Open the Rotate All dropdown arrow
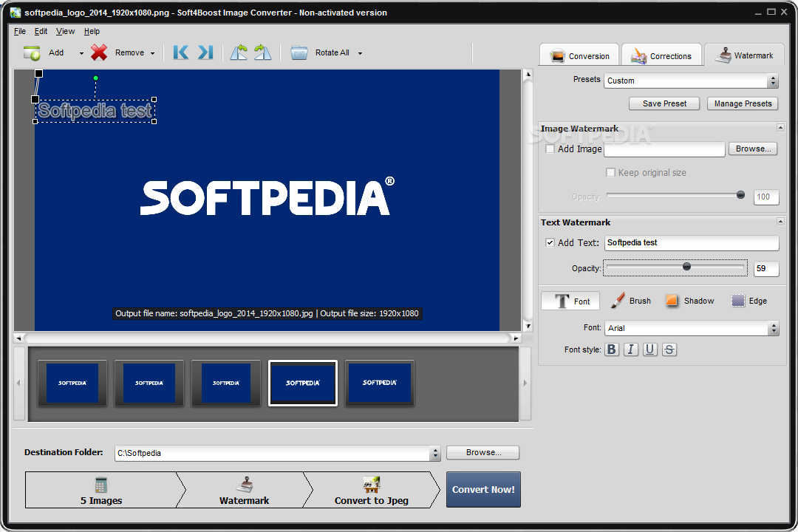The width and height of the screenshot is (798, 532). pyautogui.click(x=360, y=53)
